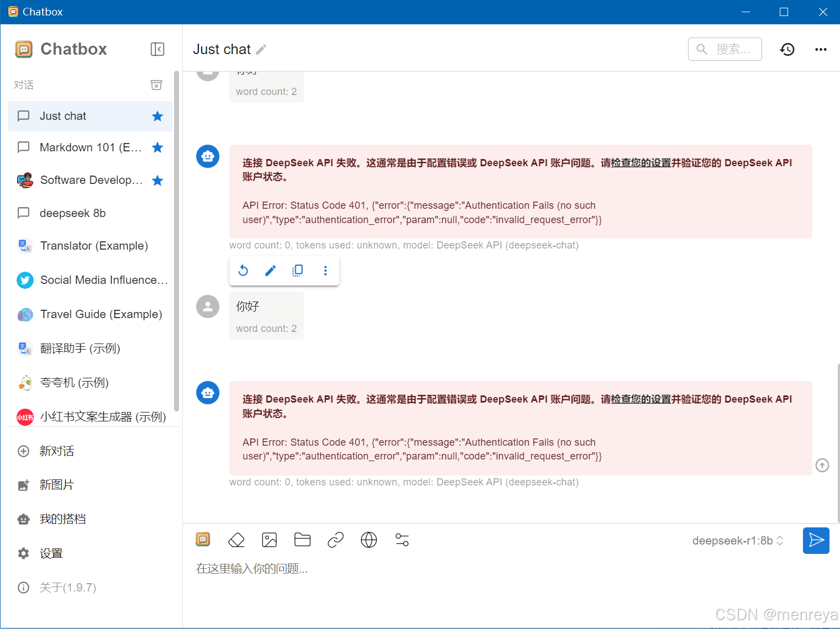Open 夸夸机 (示例) conversation
The image size is (840, 629).
click(90, 383)
